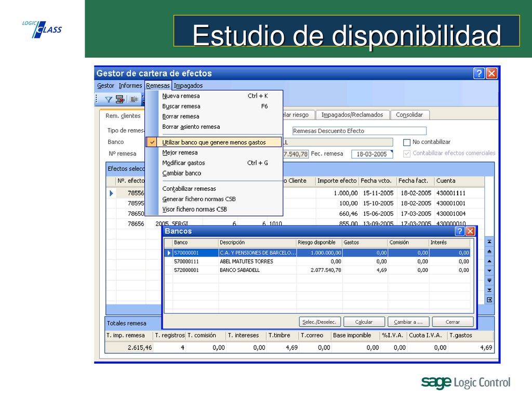Click the Fec. remesa date field 18-03-2005
The image size is (532, 399).
click(371, 154)
